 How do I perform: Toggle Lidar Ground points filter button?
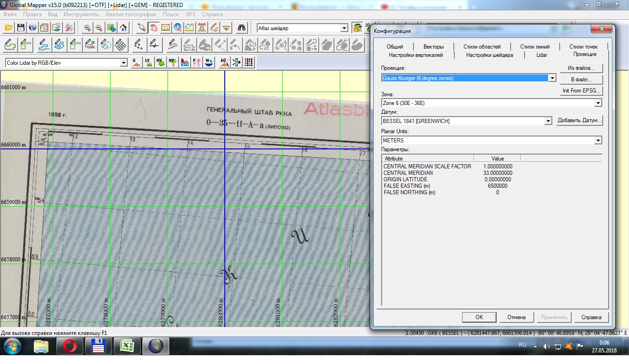click(136, 62)
